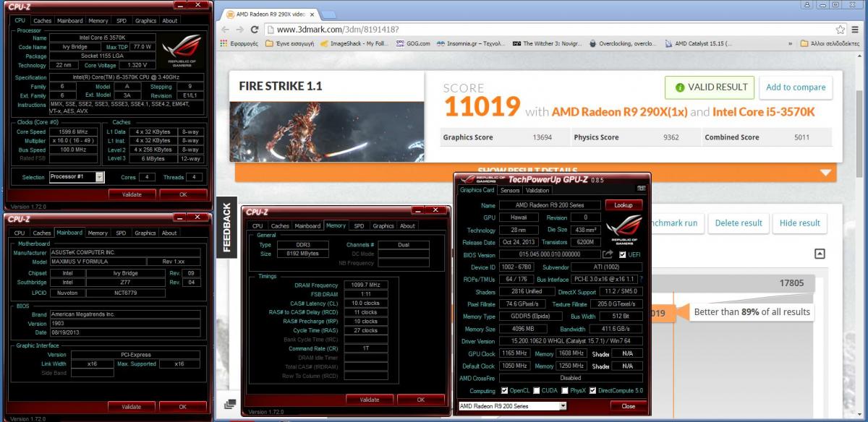Open the first bookmarks folder
The height and width of the screenshot is (422, 868).
[x=291, y=43]
